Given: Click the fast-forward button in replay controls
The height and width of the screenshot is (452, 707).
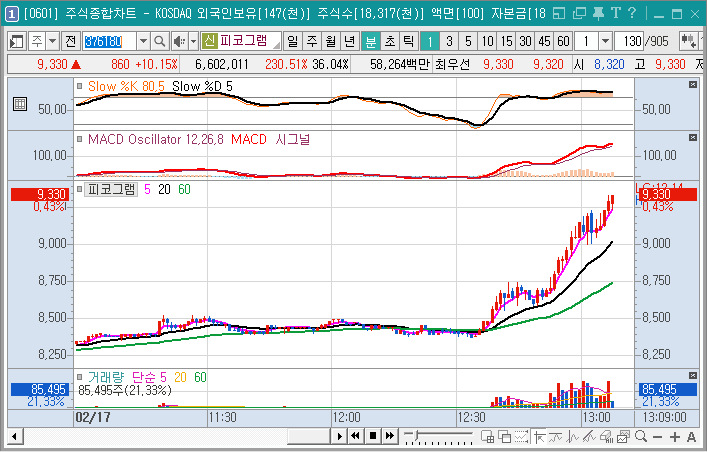Looking at the screenshot, I should (x=390, y=436).
